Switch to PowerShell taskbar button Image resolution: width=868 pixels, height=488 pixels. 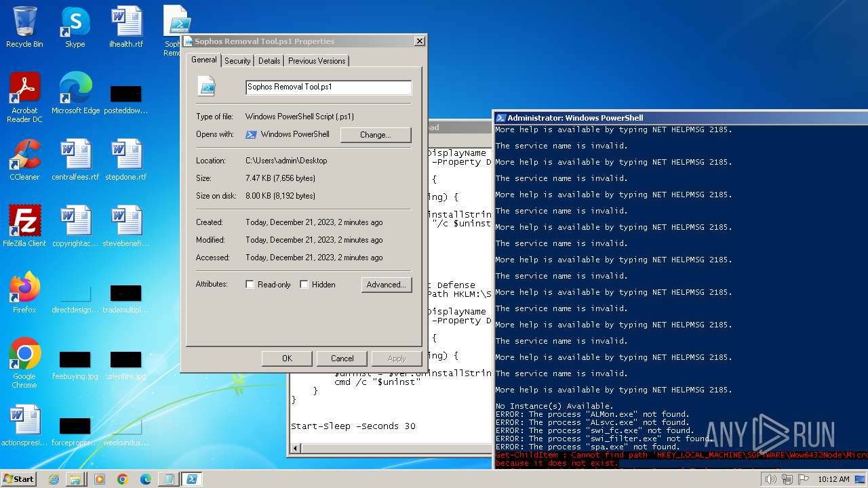pos(192,479)
